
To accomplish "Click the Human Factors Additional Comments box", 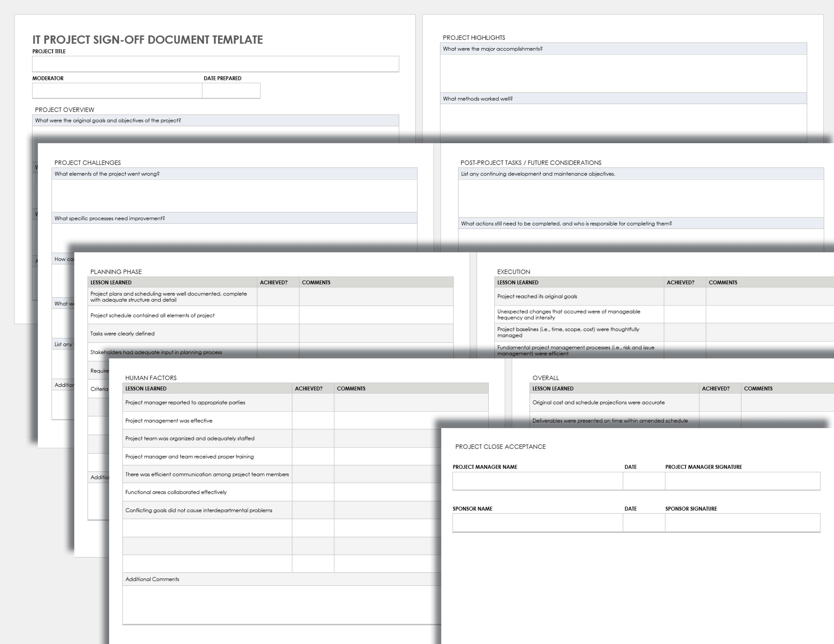I will click(282, 605).
